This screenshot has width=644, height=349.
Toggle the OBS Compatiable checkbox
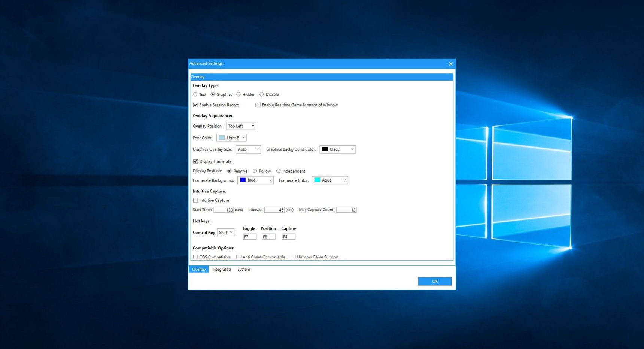coord(195,257)
